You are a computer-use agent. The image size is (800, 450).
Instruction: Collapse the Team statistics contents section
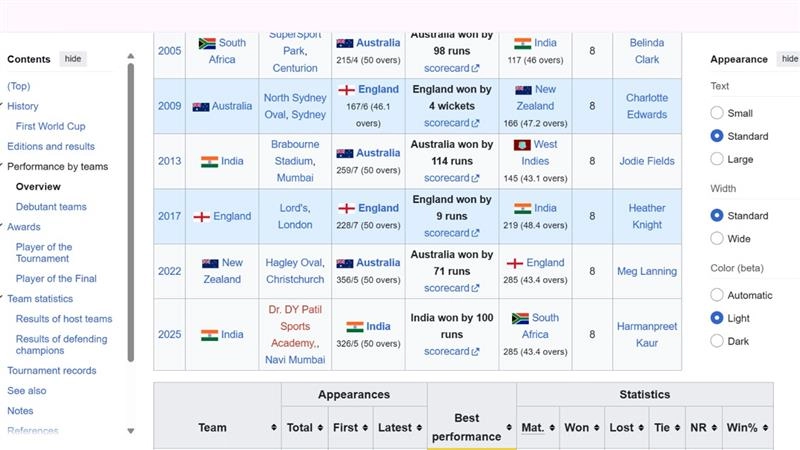4,298
